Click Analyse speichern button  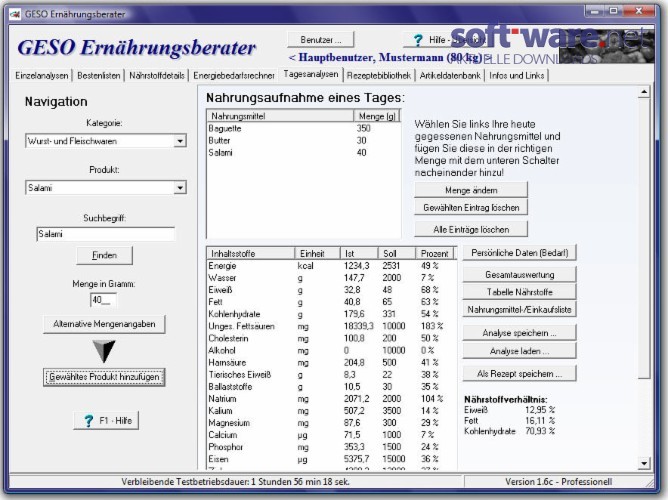(x=520, y=333)
